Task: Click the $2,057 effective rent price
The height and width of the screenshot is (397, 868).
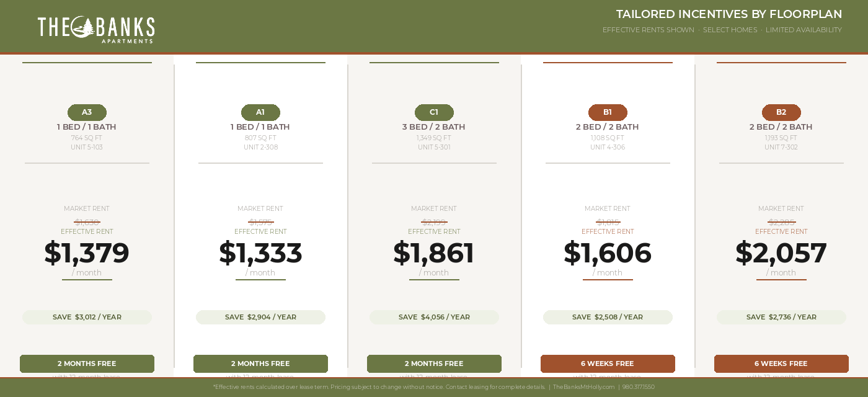Action: [781, 252]
